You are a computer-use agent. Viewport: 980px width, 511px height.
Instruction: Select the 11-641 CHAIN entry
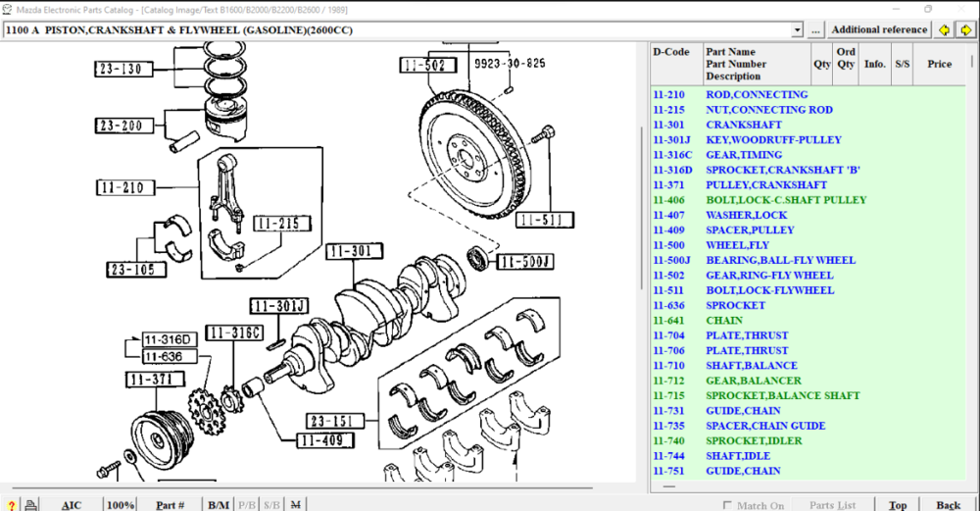(724, 321)
